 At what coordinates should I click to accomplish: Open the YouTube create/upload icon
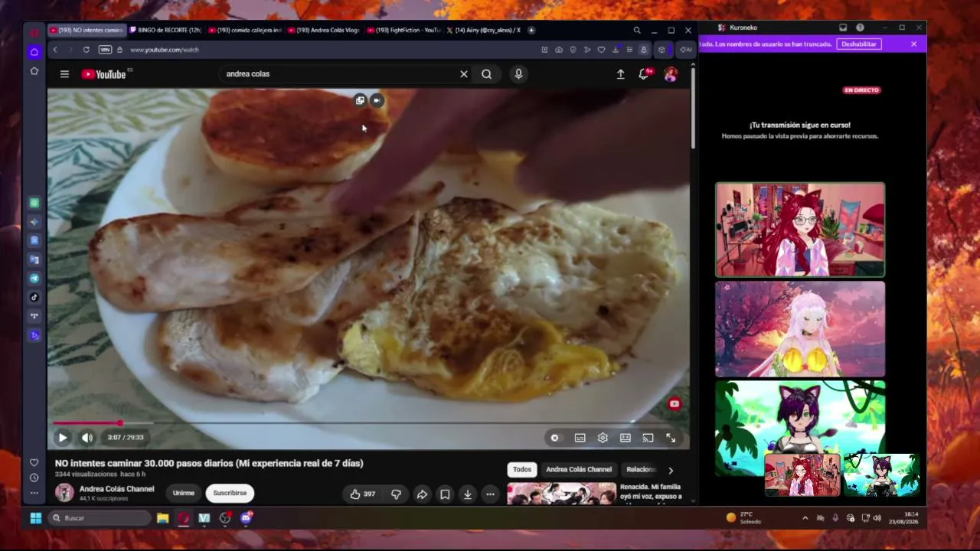[620, 74]
